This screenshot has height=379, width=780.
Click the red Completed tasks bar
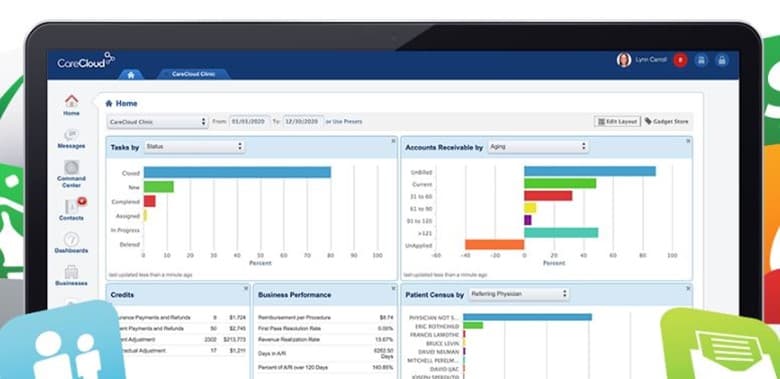click(x=150, y=201)
